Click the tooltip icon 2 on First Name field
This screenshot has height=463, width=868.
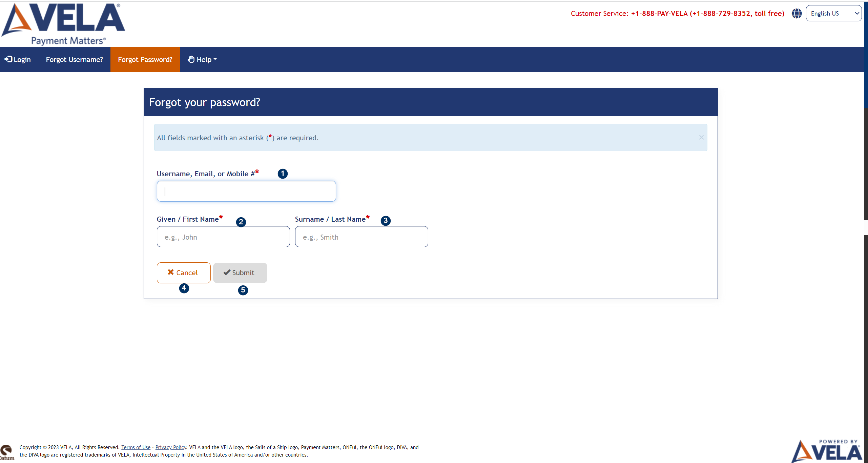tap(241, 221)
